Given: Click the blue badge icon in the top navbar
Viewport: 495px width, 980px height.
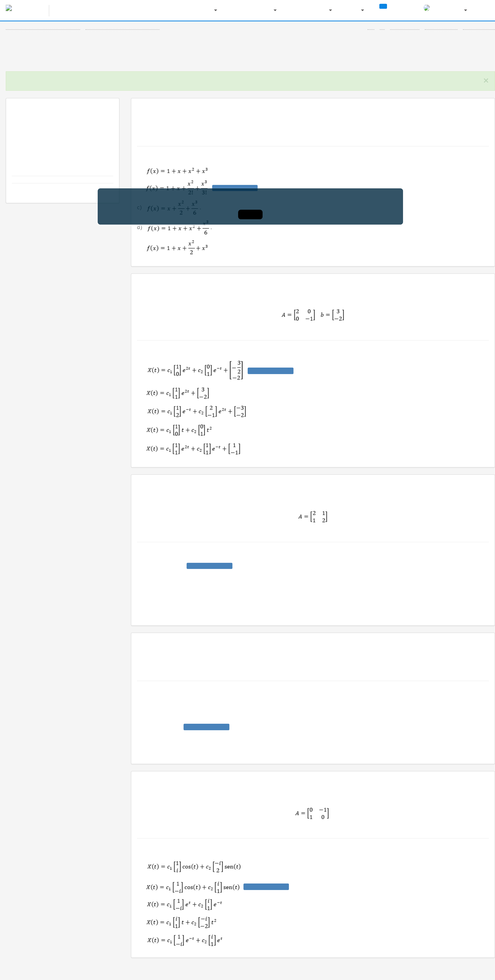Looking at the screenshot, I should tap(383, 6).
